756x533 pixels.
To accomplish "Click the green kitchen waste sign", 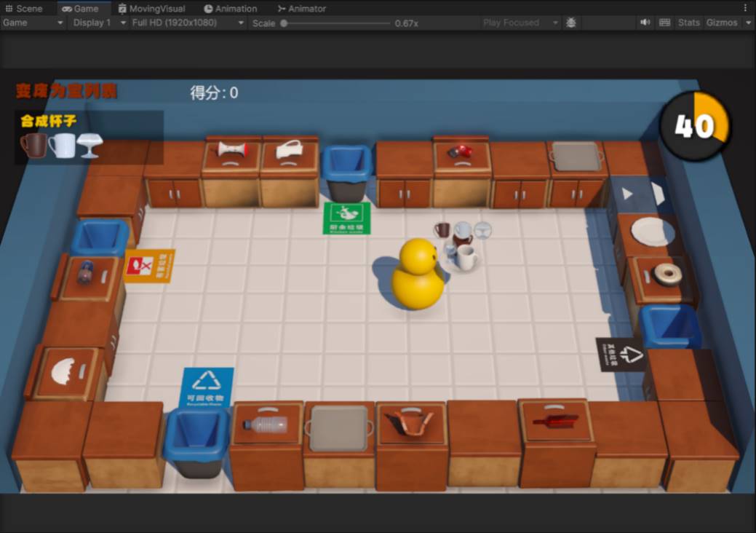I will tap(347, 218).
